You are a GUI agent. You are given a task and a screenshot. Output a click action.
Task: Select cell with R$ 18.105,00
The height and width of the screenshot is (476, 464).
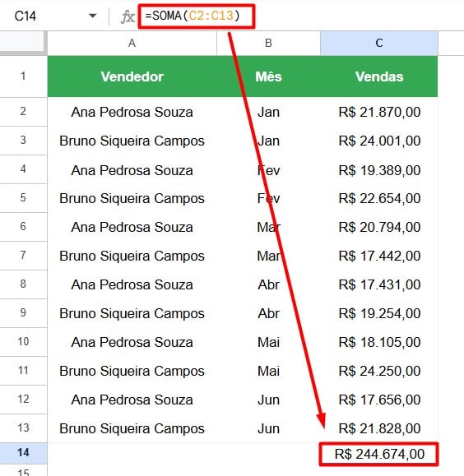379,342
